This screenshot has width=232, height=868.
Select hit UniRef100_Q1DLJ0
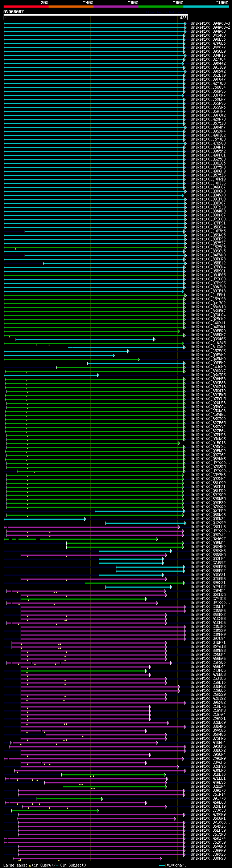[x=208, y=775]
